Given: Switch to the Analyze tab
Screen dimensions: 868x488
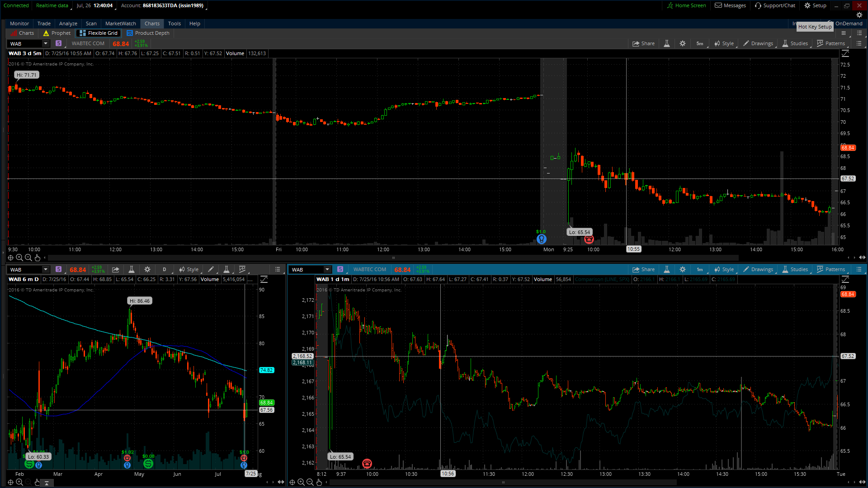Looking at the screenshot, I should [x=68, y=23].
